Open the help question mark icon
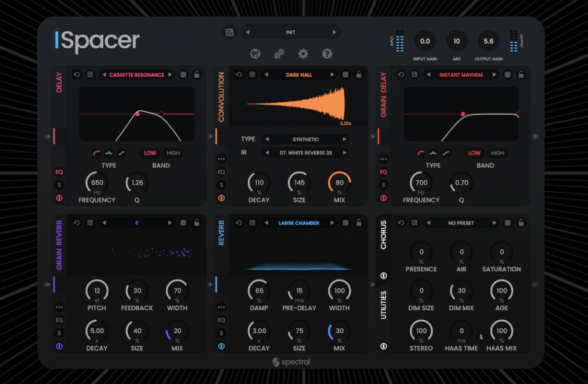 (x=327, y=54)
